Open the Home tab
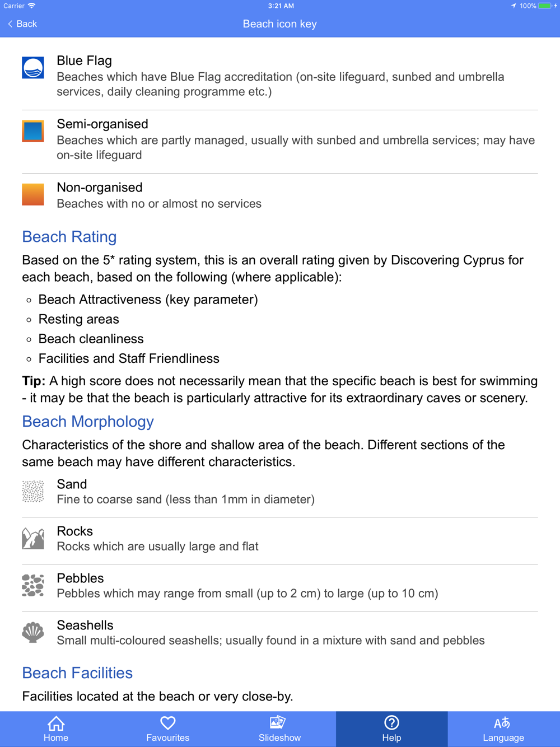The image size is (560, 747). (56, 729)
